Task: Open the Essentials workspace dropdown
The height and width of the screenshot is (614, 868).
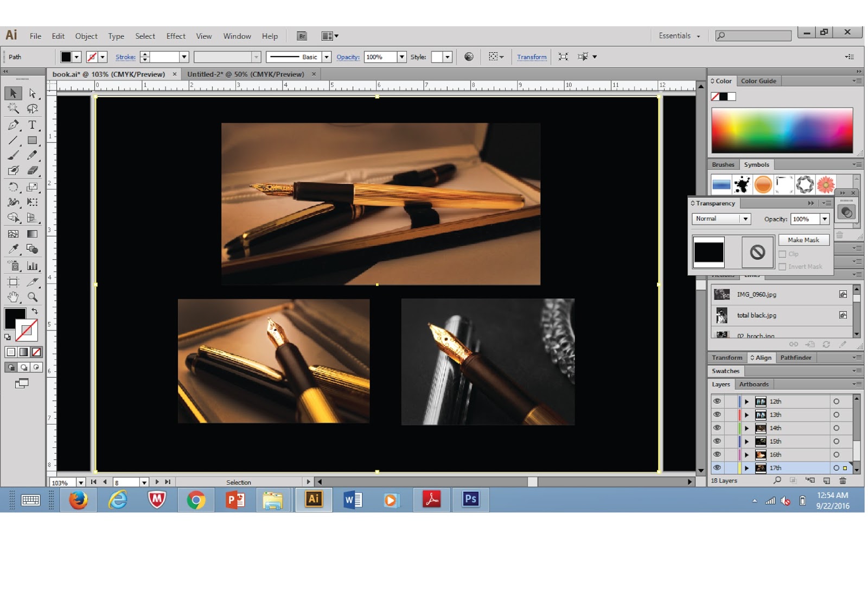Action: pyautogui.click(x=679, y=36)
